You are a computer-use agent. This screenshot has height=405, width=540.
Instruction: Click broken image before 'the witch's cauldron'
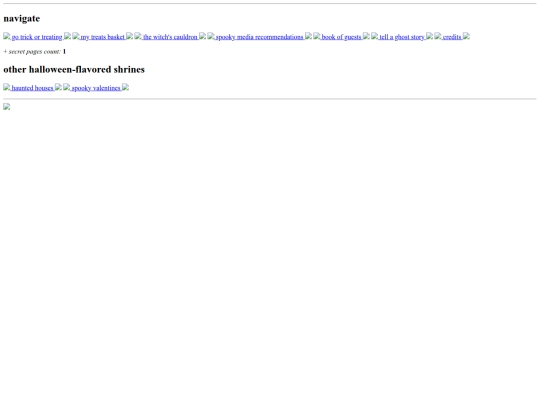point(138,36)
